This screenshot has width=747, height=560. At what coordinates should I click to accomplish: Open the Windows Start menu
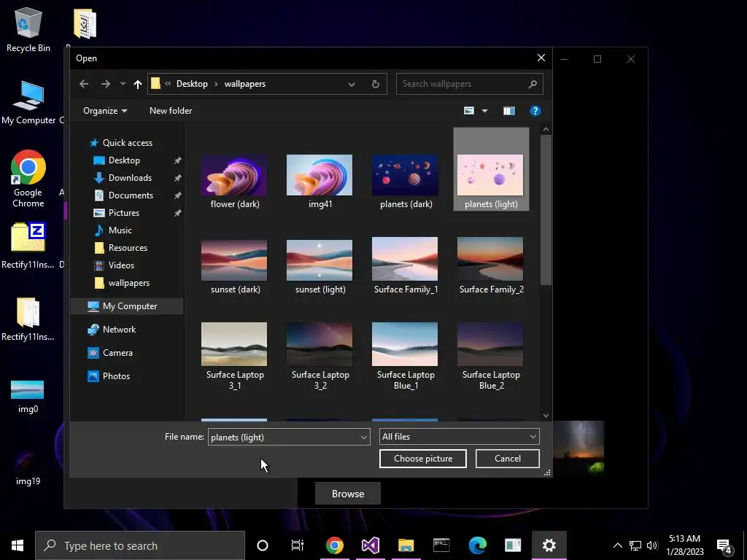click(18, 545)
